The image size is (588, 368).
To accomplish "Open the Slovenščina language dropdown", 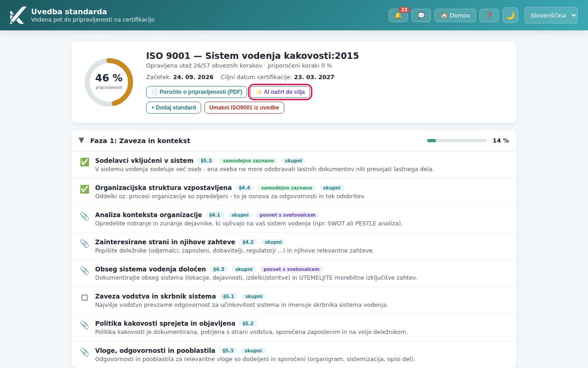I will coord(551,15).
